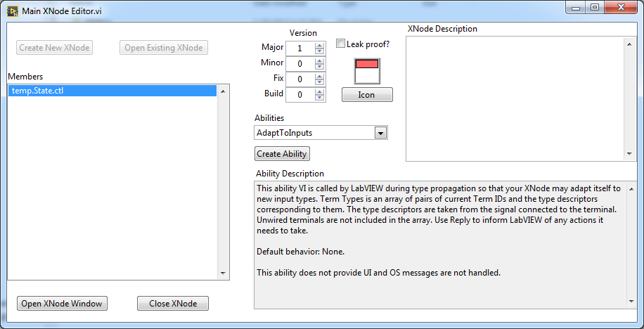This screenshot has width=644, height=329.
Task: Click the Create Ability button
Action: 282,154
